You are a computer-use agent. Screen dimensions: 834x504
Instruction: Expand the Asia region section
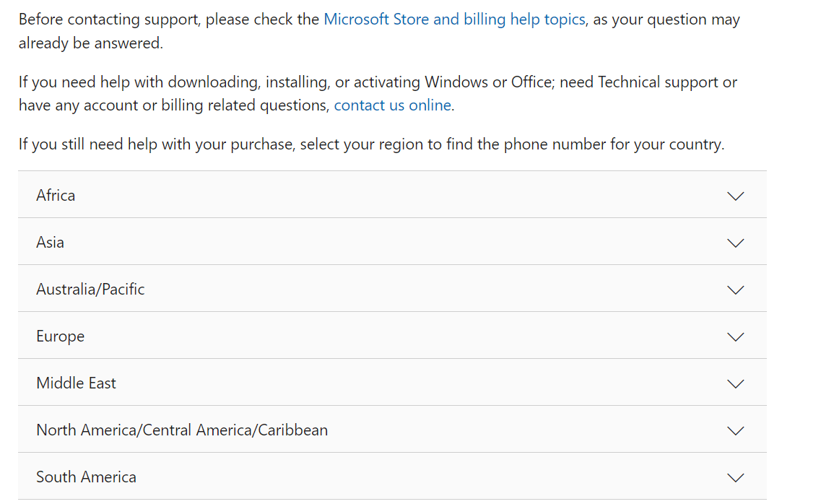tap(51, 242)
